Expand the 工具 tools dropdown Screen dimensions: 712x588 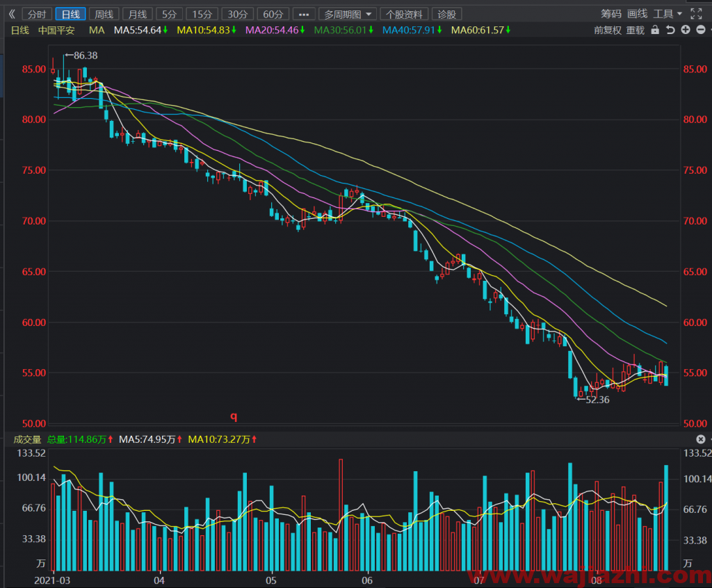click(667, 14)
